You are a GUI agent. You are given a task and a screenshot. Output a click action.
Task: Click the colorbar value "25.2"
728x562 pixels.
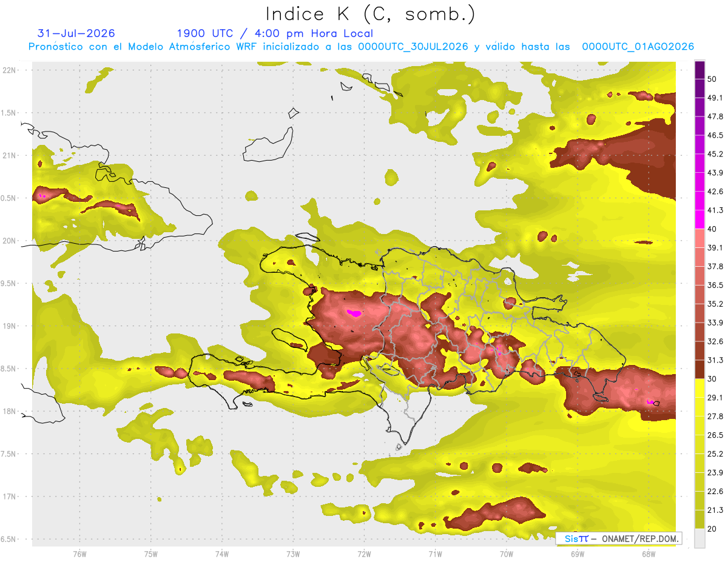[715, 453]
